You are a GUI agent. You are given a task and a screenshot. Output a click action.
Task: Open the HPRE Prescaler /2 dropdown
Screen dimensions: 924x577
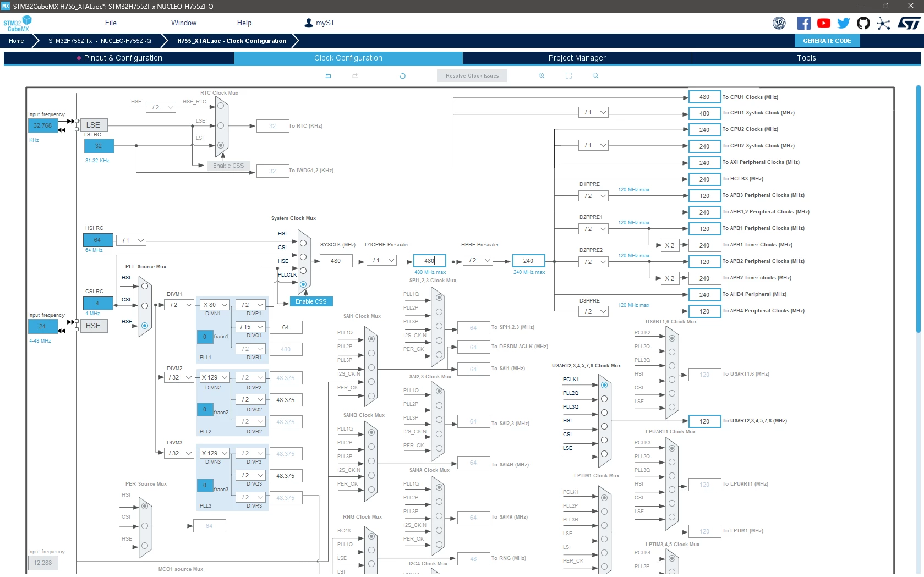pyautogui.click(x=478, y=260)
